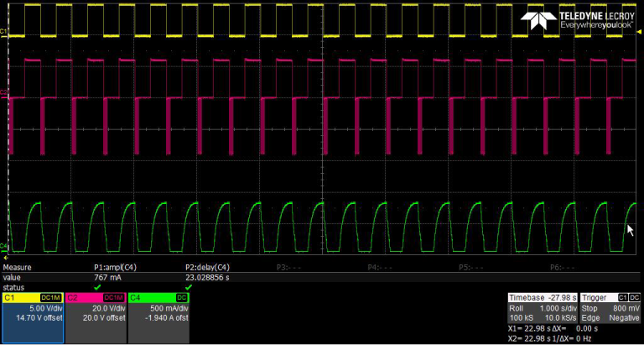Click the C2 ground level indicator
The height and width of the screenshot is (345, 644).
3,91
